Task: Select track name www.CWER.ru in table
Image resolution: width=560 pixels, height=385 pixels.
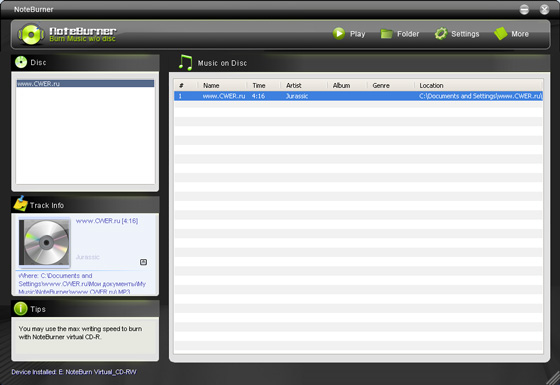Action: coord(224,96)
